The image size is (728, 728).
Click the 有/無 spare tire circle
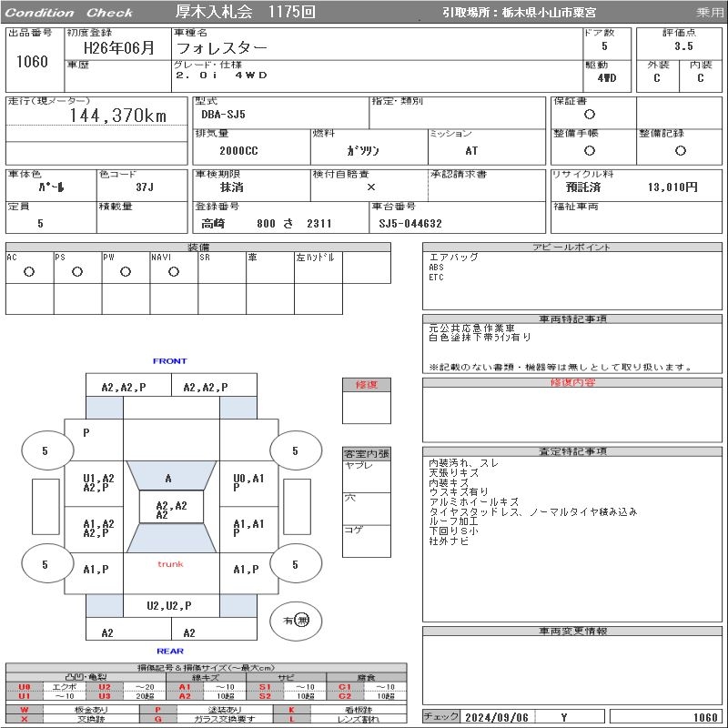tap(296, 621)
